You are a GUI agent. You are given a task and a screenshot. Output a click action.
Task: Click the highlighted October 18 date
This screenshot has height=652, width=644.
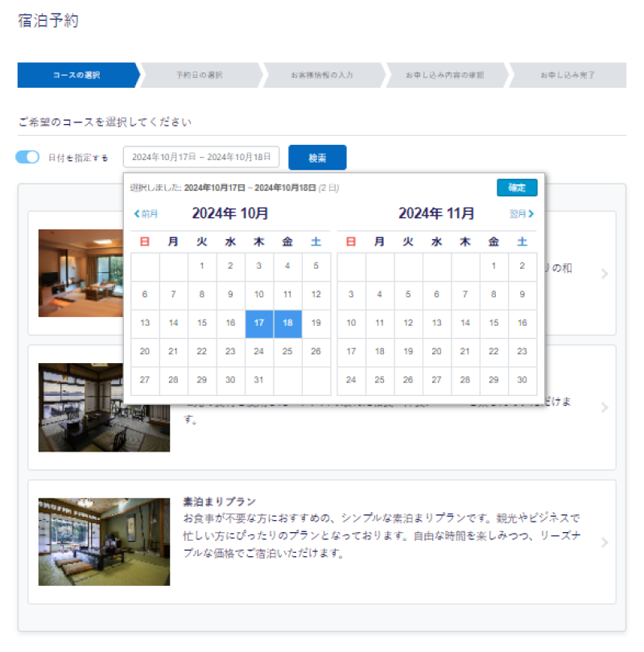287,323
